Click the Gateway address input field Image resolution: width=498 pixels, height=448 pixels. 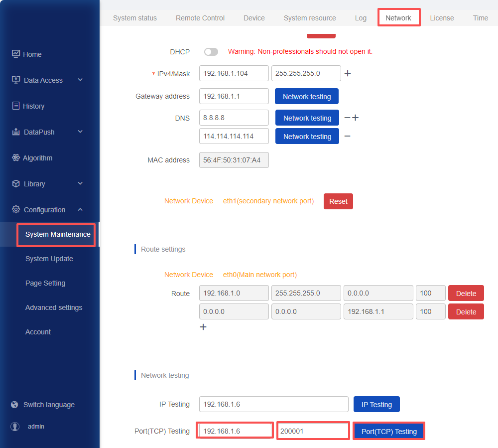pyautogui.click(x=234, y=96)
